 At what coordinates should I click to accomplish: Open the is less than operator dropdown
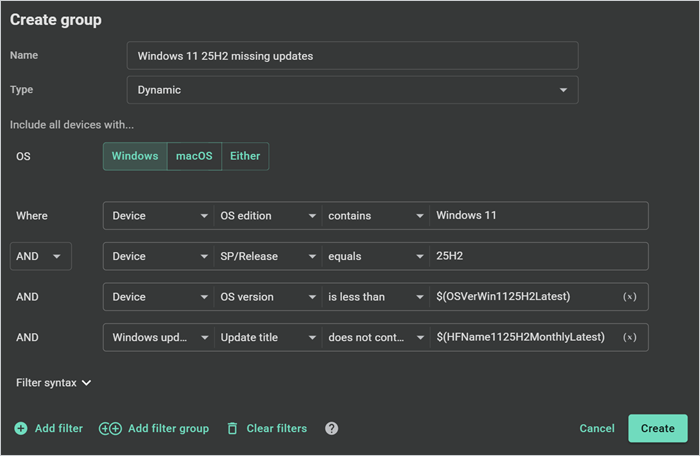coord(375,297)
